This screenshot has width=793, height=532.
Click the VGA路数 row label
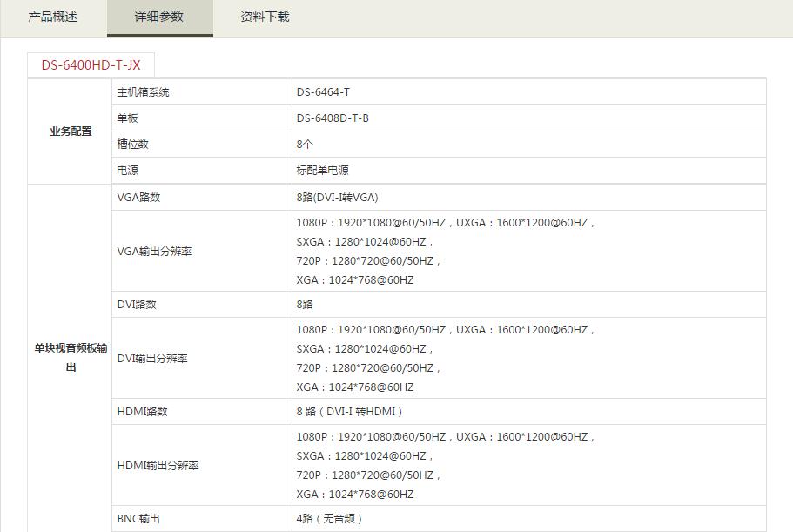pyautogui.click(x=138, y=198)
